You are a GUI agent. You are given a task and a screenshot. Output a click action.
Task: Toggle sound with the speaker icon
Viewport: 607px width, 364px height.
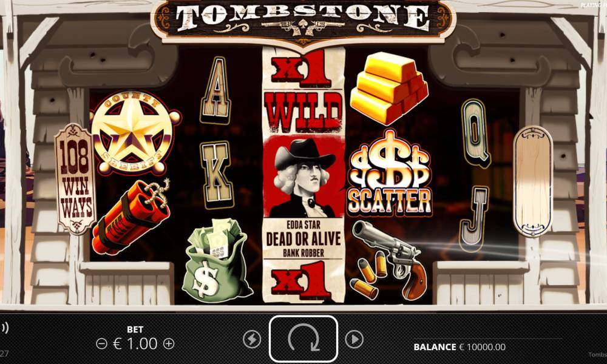4,328
